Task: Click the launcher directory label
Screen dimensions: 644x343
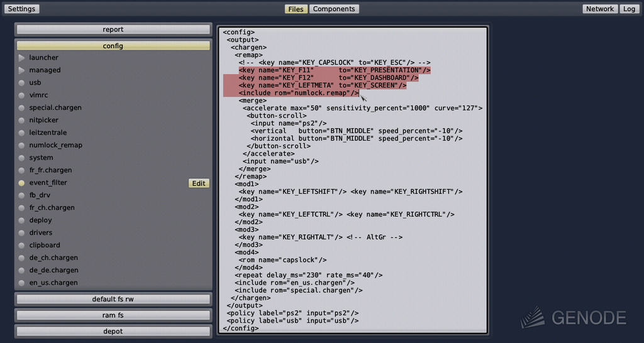Action: (43, 58)
